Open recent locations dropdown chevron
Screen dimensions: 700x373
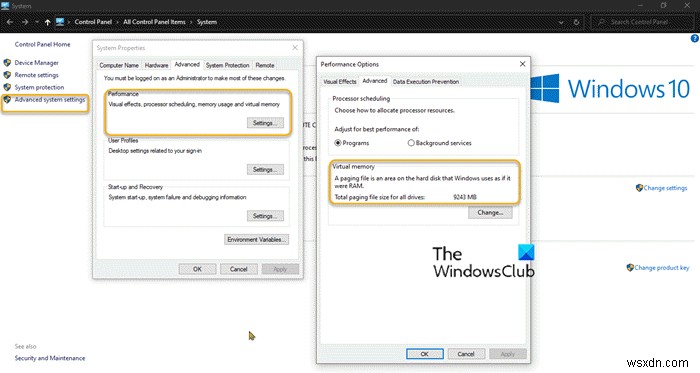37,22
